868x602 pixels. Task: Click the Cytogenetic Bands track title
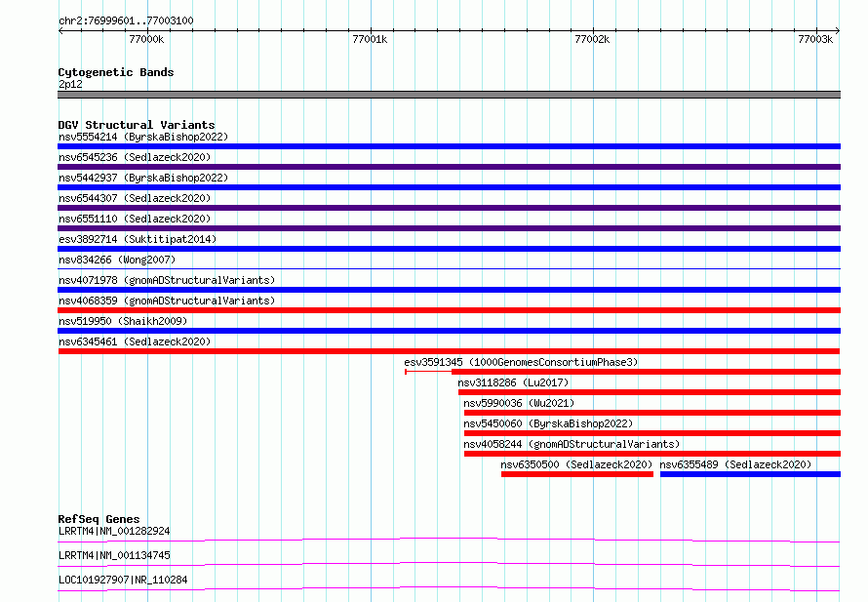pos(116,72)
